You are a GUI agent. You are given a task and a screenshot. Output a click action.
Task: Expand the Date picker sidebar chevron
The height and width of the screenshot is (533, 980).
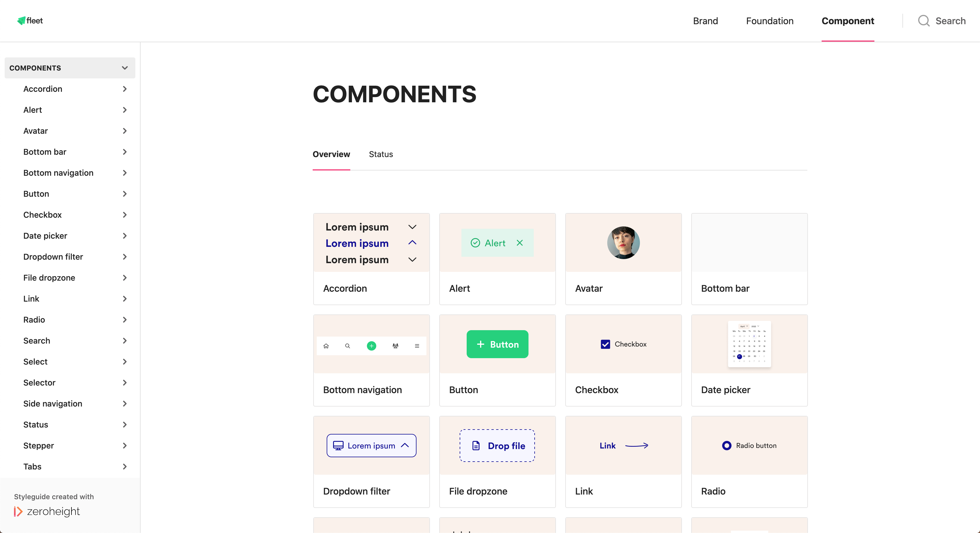pyautogui.click(x=125, y=236)
